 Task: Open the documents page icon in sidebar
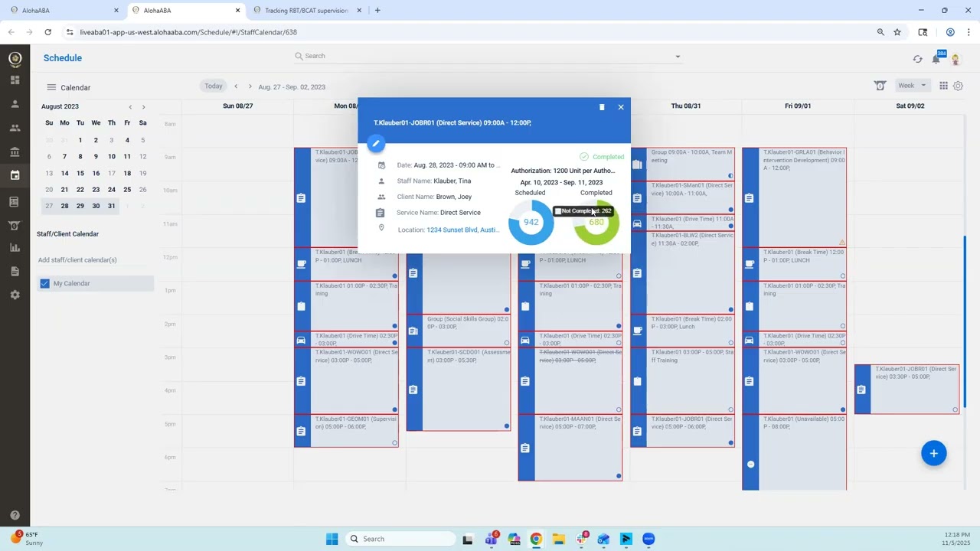[x=15, y=271]
